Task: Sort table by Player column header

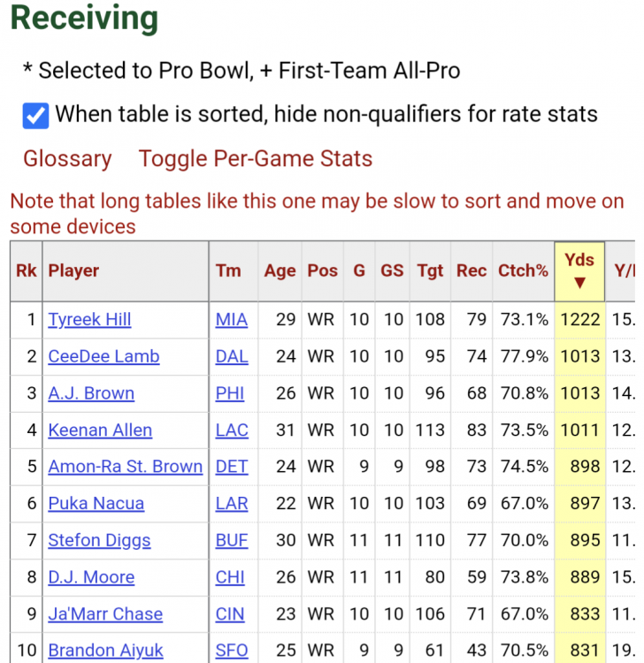Action: point(73,271)
